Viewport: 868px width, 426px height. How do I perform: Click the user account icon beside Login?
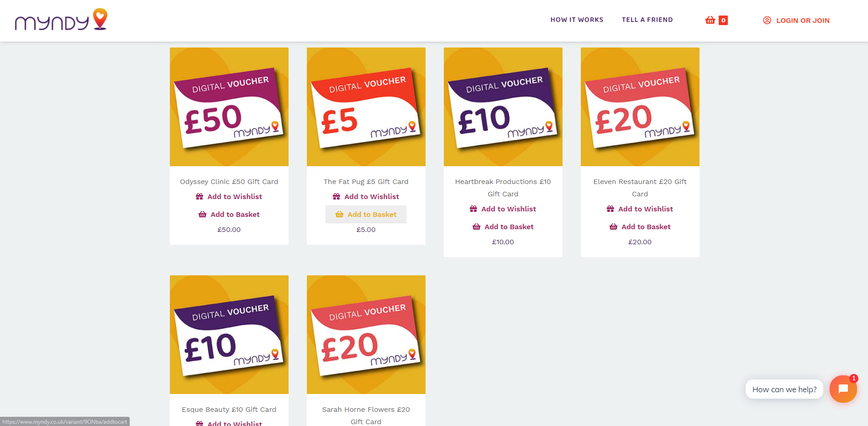[767, 20]
